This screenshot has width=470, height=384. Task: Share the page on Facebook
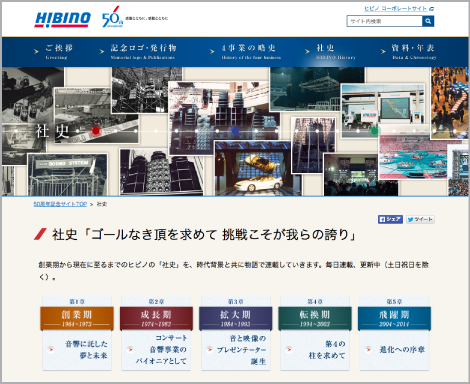pyautogui.click(x=390, y=219)
